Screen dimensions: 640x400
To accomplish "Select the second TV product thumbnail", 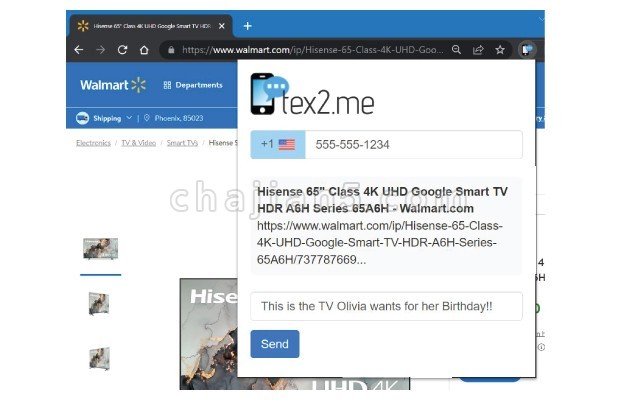I will (99, 303).
